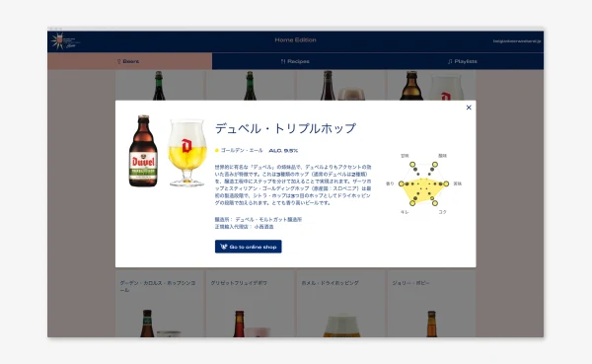Open the グーデン・カロルス・ホップシンヨール card
592x364 pixels.
[x=160, y=304]
